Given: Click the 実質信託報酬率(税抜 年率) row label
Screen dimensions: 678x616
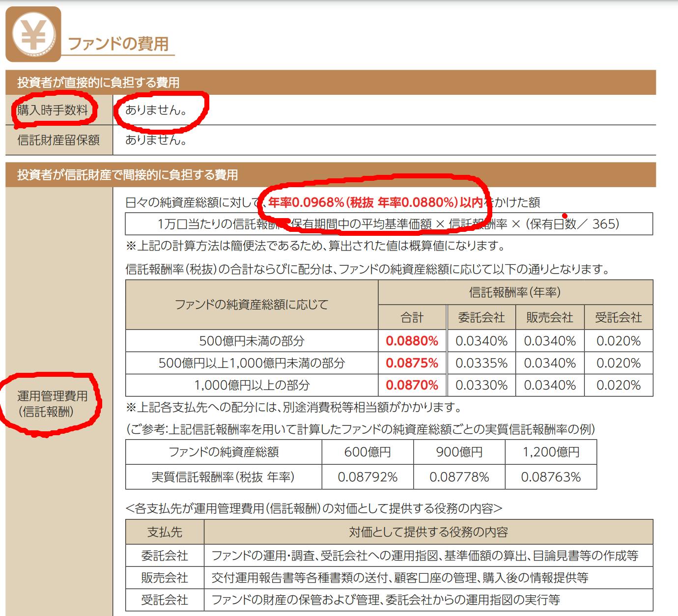Looking at the screenshot, I should click(x=224, y=477).
